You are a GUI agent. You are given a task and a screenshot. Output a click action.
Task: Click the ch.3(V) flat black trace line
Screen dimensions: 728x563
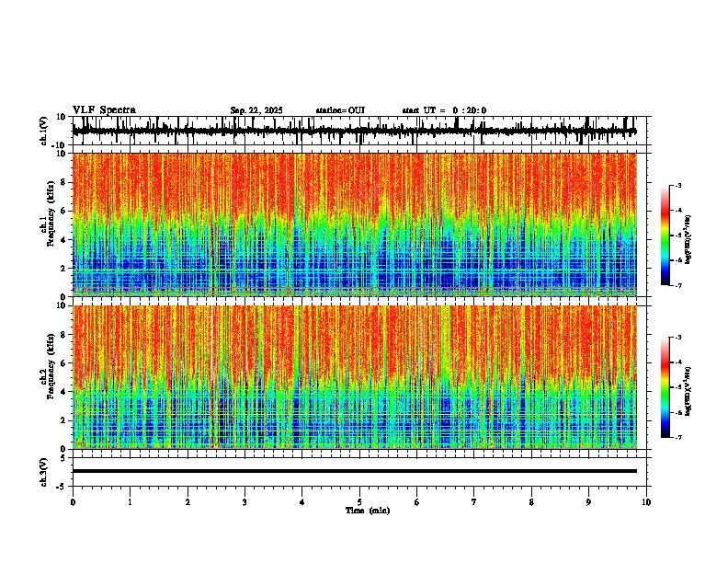355,471
